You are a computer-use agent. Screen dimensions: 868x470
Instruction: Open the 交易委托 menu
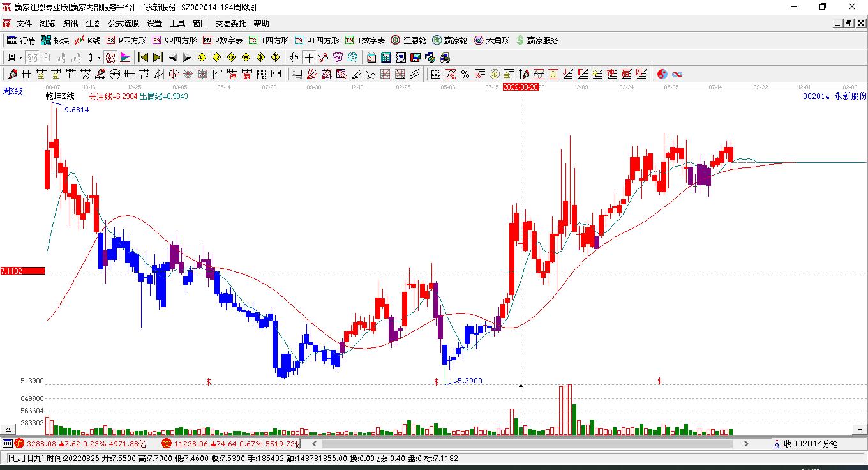[230, 24]
